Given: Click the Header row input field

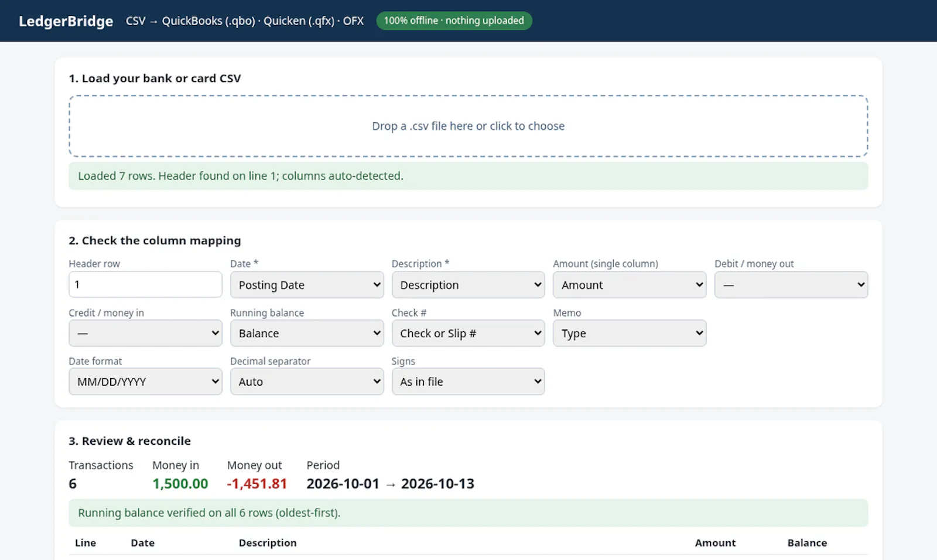Looking at the screenshot, I should [145, 284].
